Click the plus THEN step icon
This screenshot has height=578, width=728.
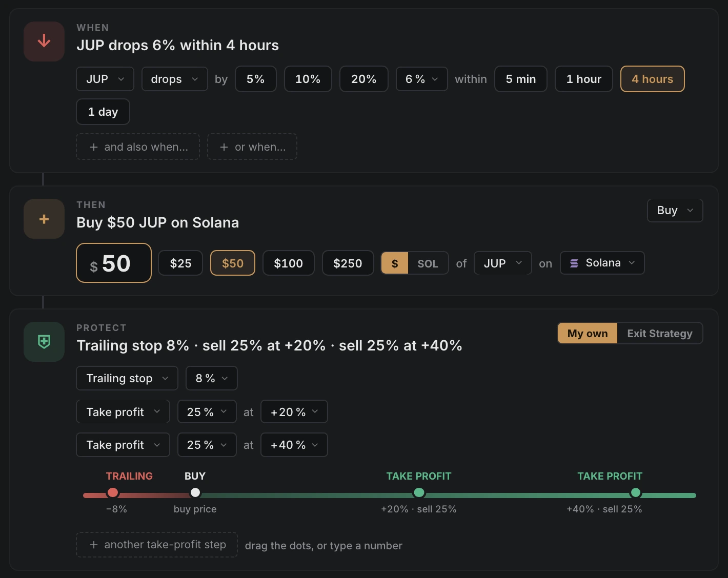[44, 219]
